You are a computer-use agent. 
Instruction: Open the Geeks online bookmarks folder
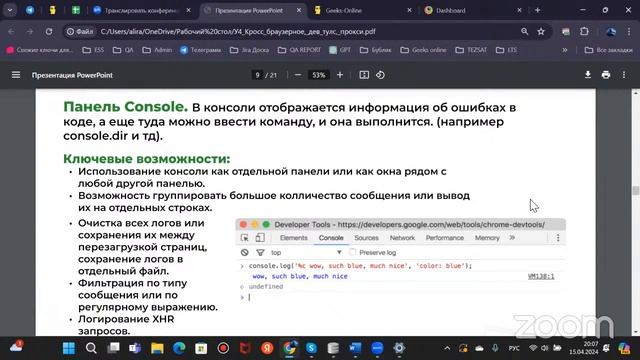pyautogui.click(x=423, y=50)
